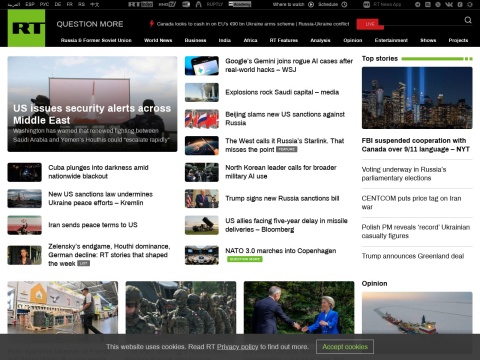Open the Africa menu item
The image size is (480, 360).
click(250, 40)
